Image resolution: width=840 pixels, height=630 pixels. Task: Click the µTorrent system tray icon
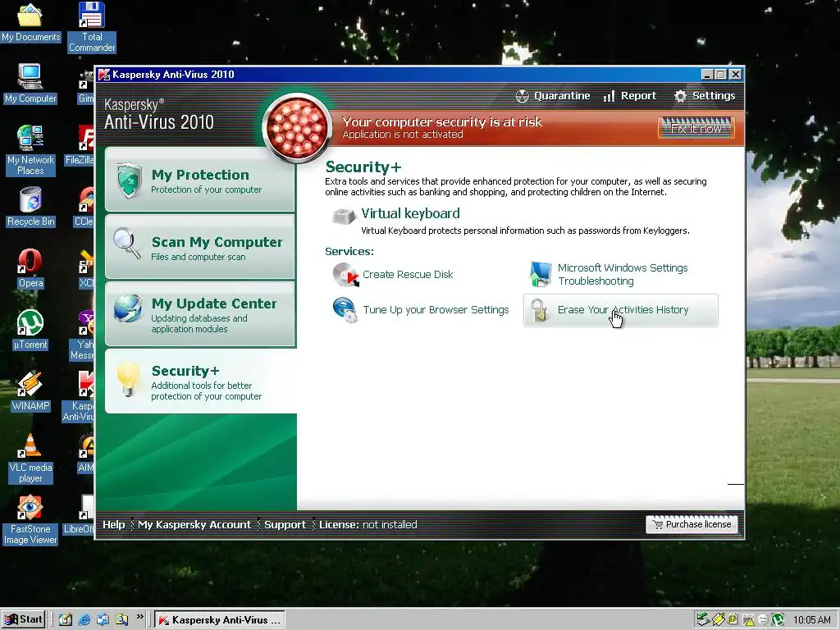click(778, 620)
